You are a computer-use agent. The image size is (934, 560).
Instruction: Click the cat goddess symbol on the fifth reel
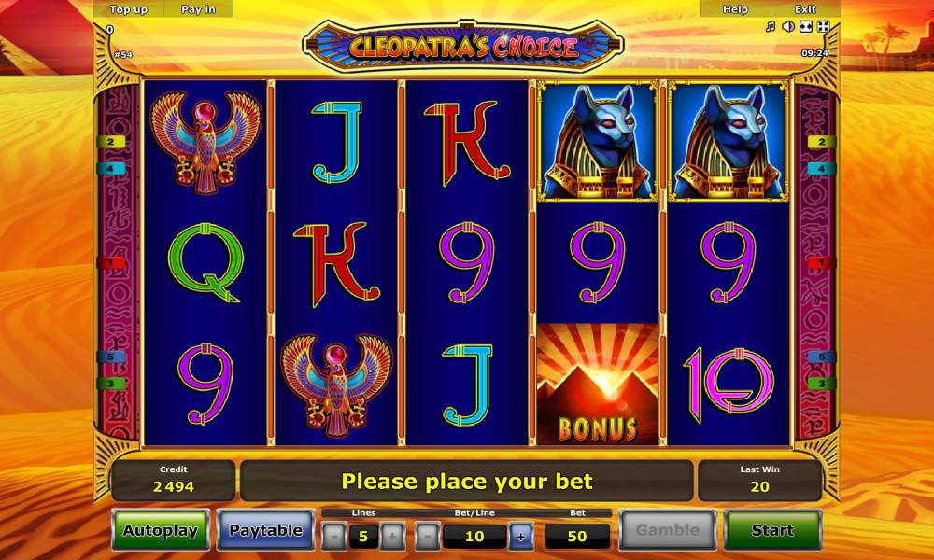tap(728, 142)
